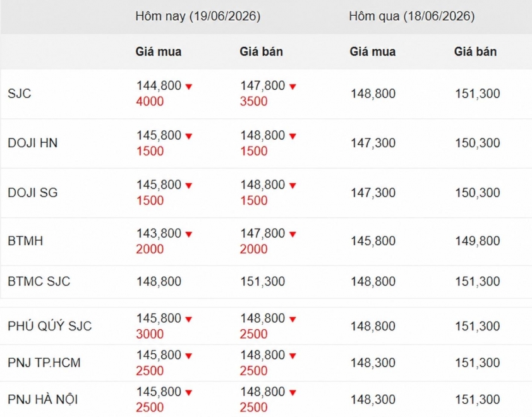The width and height of the screenshot is (532, 417).
Task: Click today's Giá mua column heading
Action: tap(159, 52)
